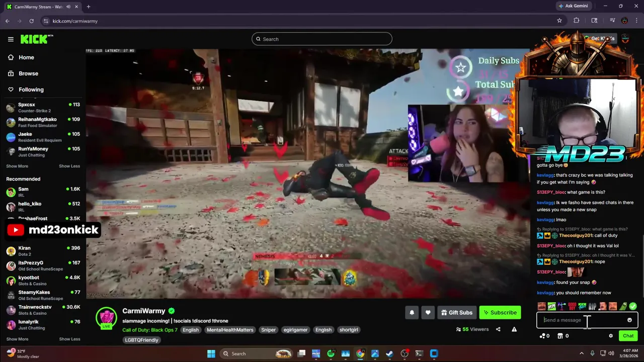644x362 pixels.
Task: Click the Windows taskbar search box
Action: click(257, 353)
